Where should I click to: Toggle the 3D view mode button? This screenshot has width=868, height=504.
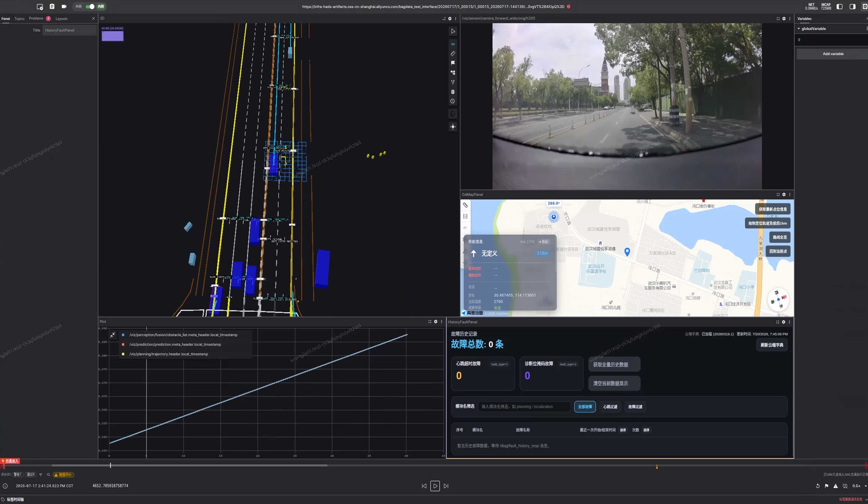(x=452, y=44)
